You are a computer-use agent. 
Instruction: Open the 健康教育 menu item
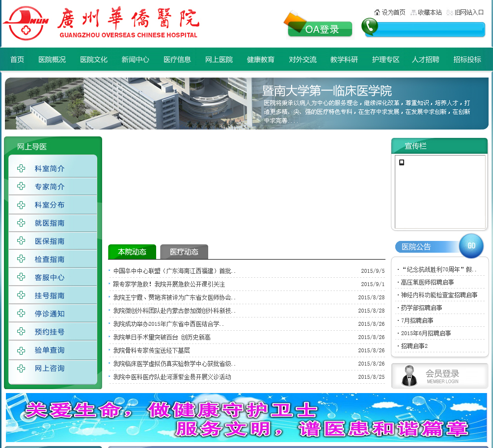(261, 59)
